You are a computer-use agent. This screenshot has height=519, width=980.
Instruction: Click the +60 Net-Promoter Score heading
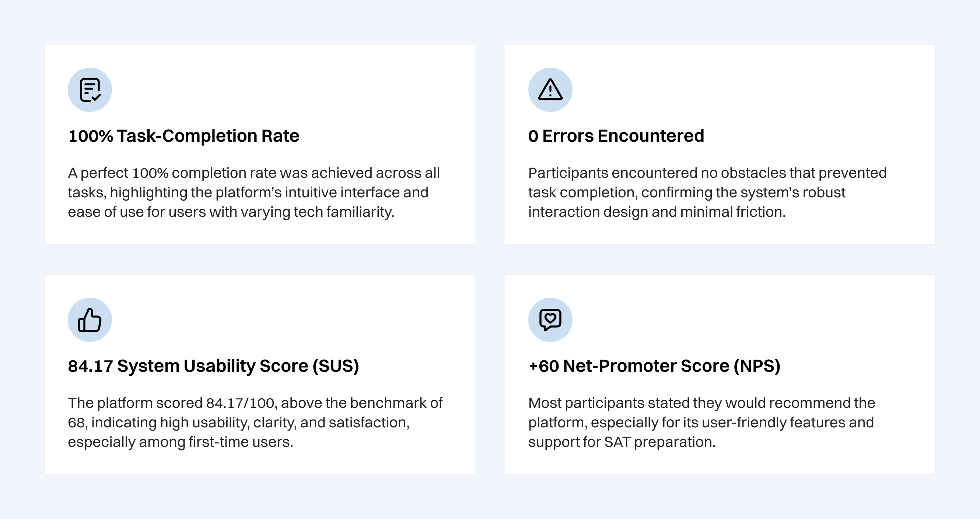coord(654,366)
